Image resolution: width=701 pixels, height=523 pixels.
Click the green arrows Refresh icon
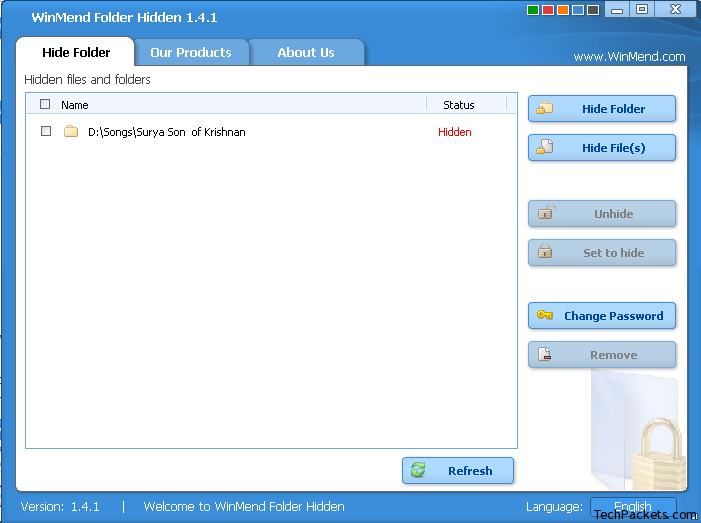(x=419, y=471)
